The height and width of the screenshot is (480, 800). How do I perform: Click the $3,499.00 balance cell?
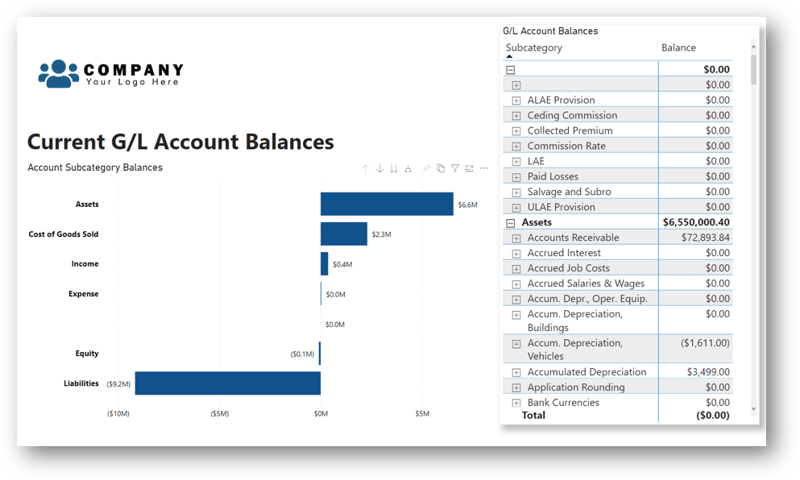[708, 372]
